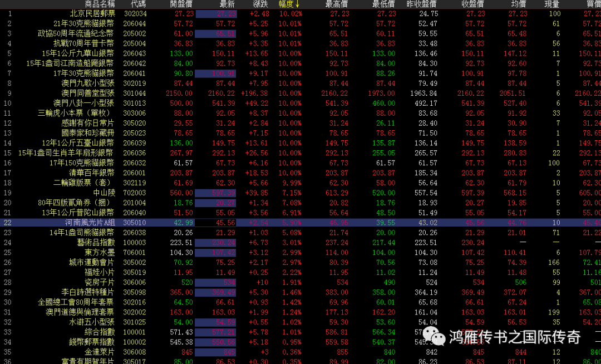
Task: Select the highlighted 河南風光片A組 row name
Action: pos(90,223)
